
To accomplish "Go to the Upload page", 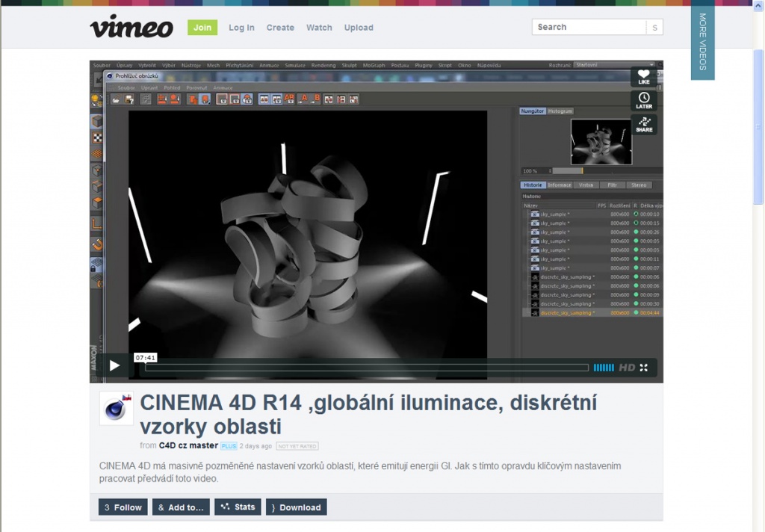I will [359, 28].
